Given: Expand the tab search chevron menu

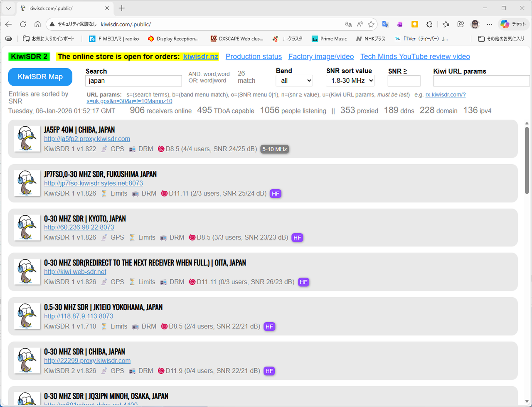Looking at the screenshot, I should (x=8, y=8).
